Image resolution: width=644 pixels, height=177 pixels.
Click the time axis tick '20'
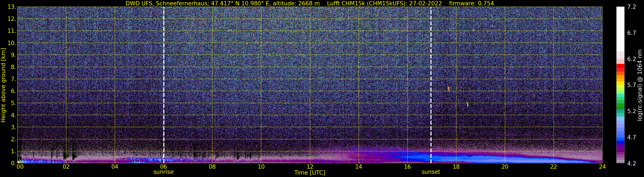point(505,167)
